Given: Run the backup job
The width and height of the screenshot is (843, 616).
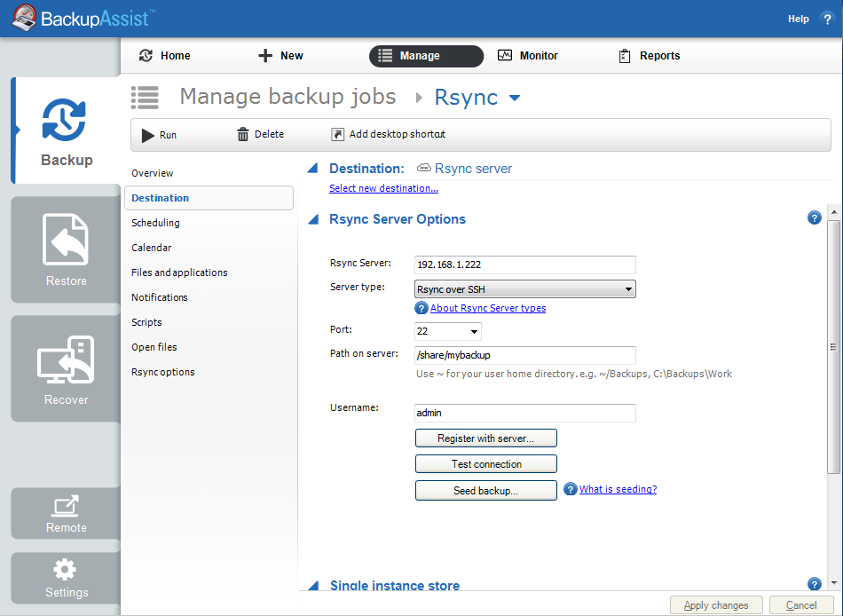Looking at the screenshot, I should coord(159,135).
